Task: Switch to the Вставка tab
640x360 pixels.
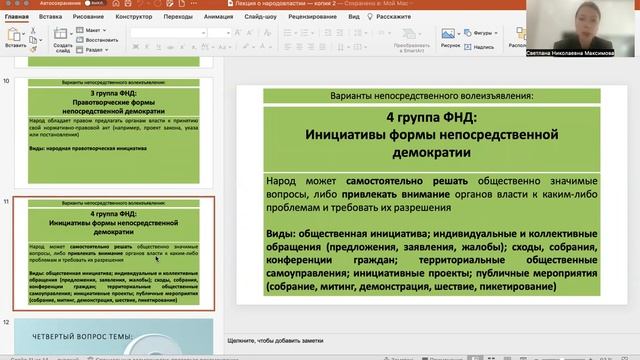Action: pyautogui.click(x=50, y=17)
